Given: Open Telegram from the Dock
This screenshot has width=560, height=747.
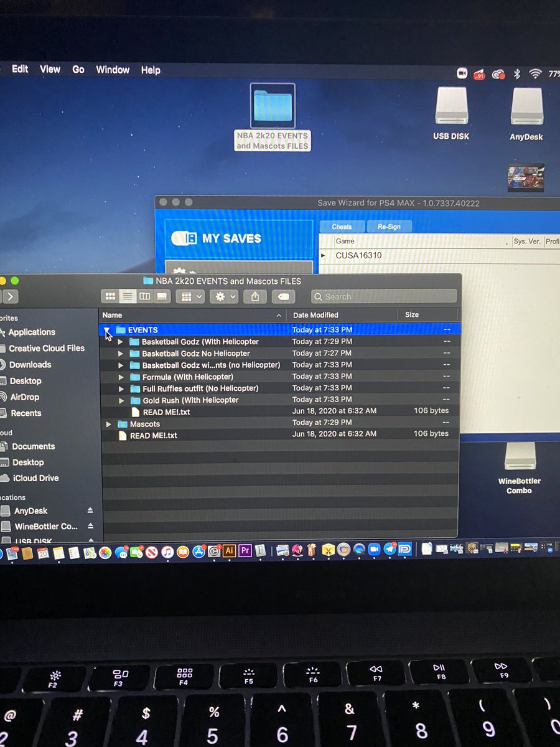Looking at the screenshot, I should point(390,549).
